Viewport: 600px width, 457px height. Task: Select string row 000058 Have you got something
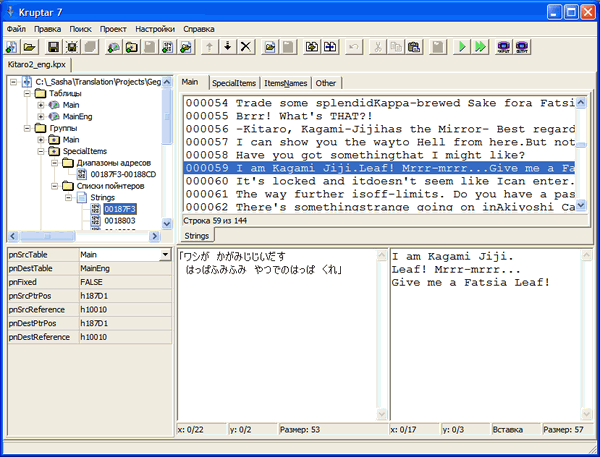click(x=379, y=155)
